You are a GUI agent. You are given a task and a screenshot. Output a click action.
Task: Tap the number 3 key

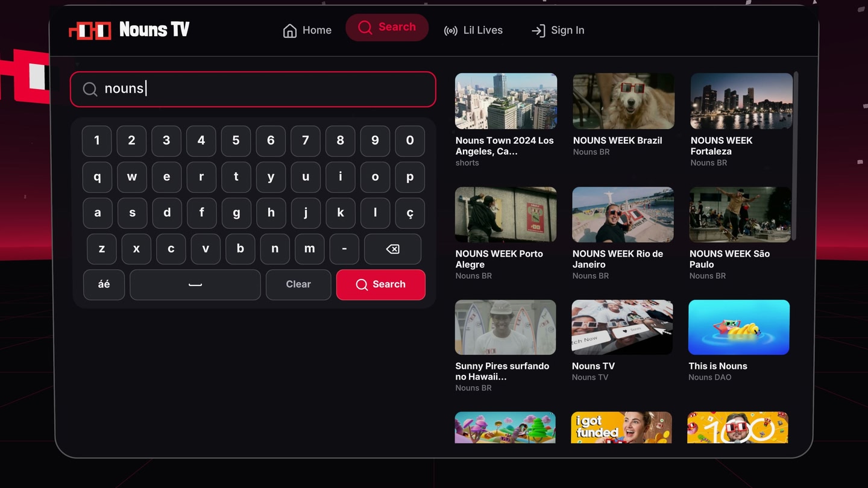(166, 141)
